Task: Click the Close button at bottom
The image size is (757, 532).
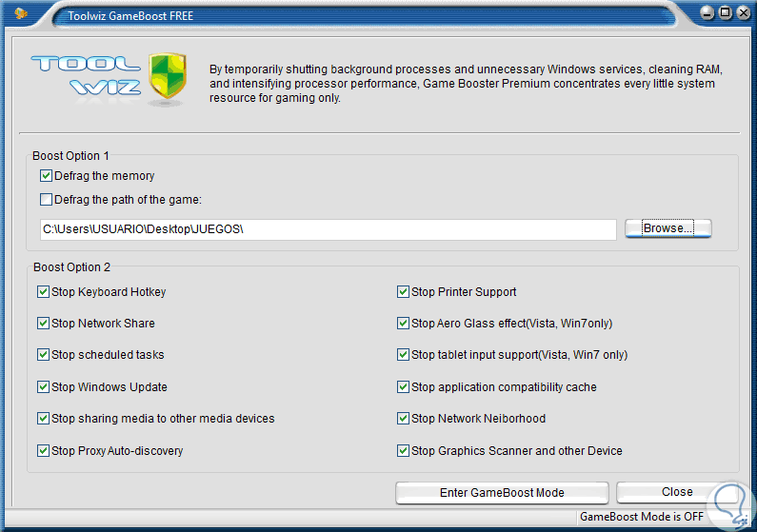Action: (677, 491)
